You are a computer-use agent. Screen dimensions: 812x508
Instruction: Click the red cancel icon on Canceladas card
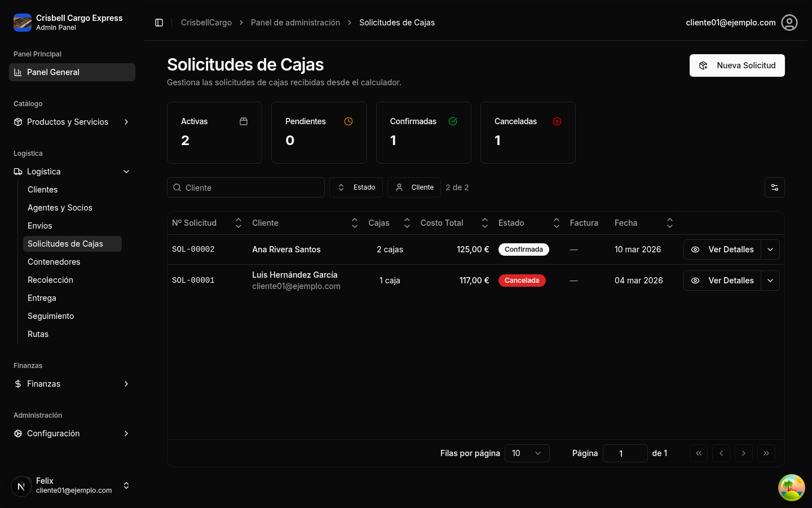pyautogui.click(x=557, y=121)
